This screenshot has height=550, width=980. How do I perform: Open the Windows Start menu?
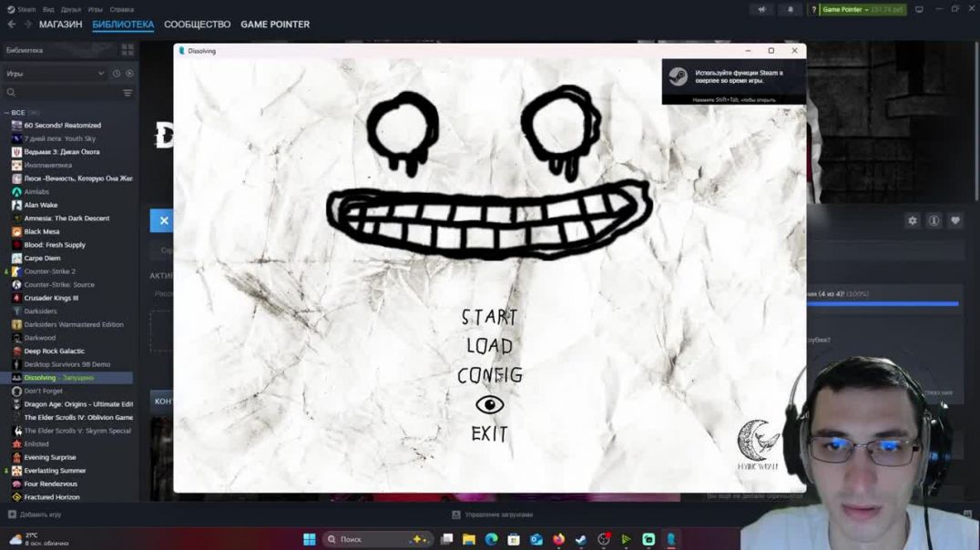310,539
